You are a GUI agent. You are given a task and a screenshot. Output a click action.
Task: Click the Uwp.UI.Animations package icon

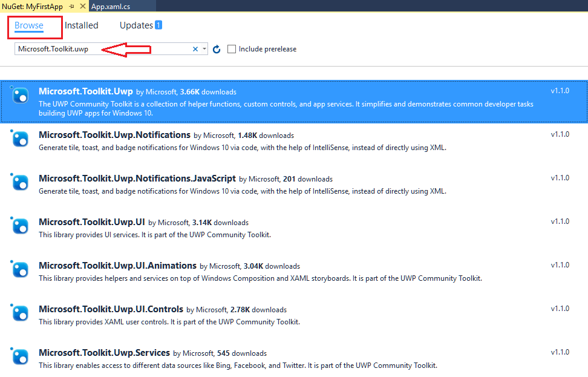tap(19, 269)
